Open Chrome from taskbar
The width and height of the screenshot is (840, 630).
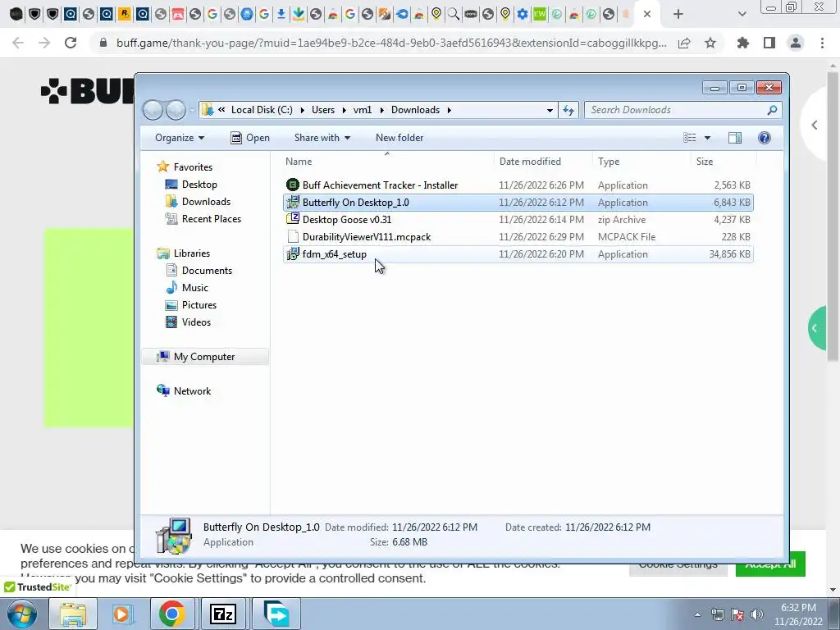172,614
